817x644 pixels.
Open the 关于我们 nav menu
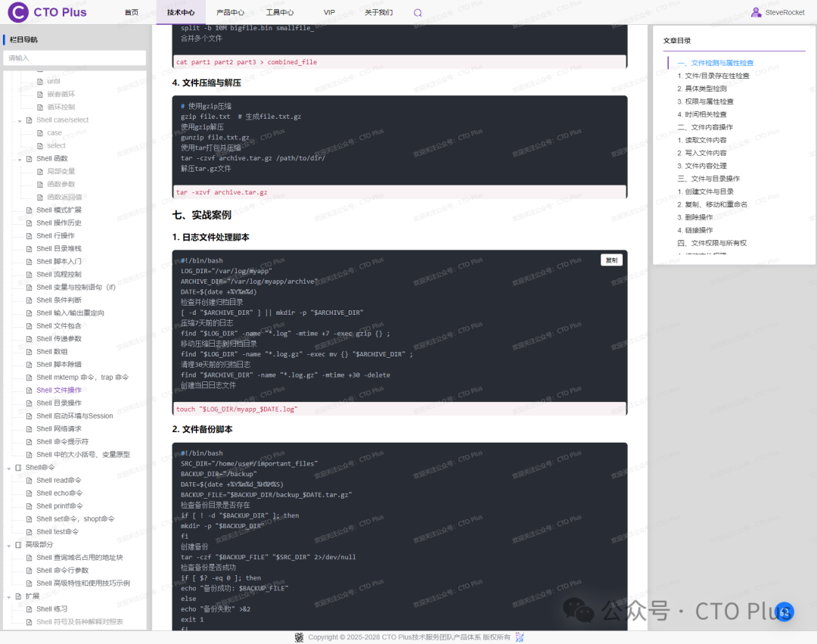tap(379, 13)
